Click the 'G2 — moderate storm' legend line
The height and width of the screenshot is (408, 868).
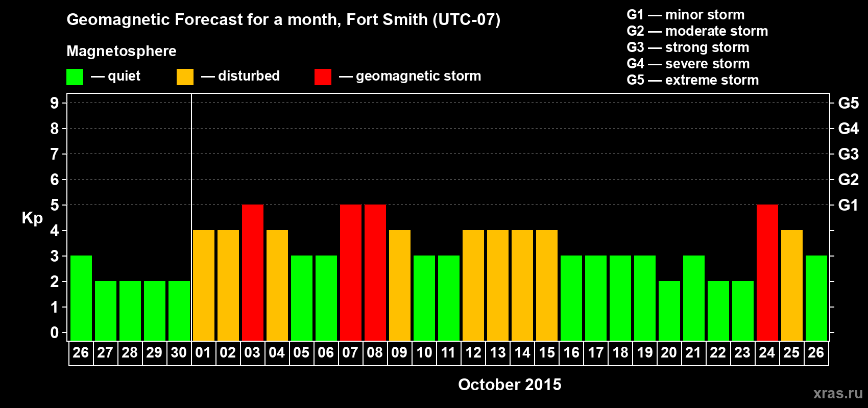pyautogui.click(x=697, y=31)
